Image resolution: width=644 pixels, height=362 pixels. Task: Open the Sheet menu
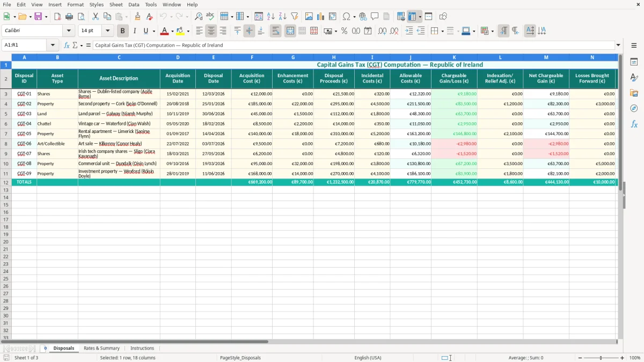pyautogui.click(x=116, y=4)
